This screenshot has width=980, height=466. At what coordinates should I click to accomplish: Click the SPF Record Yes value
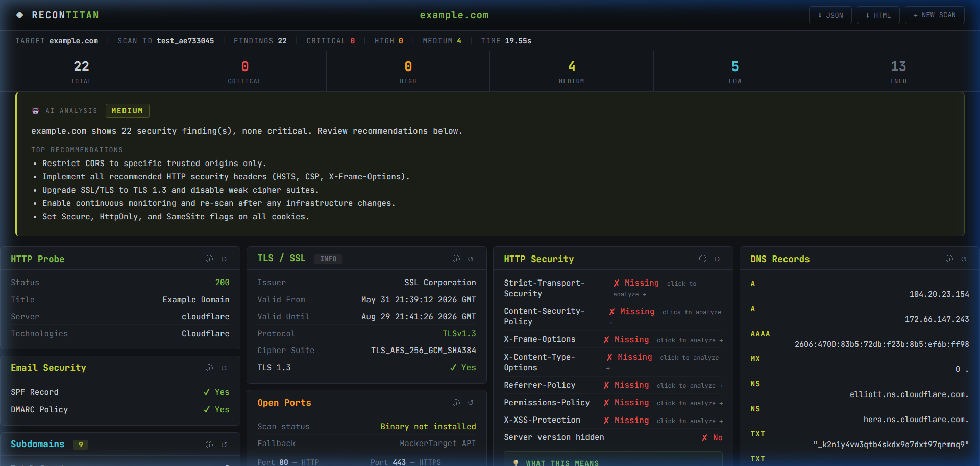(x=216, y=392)
